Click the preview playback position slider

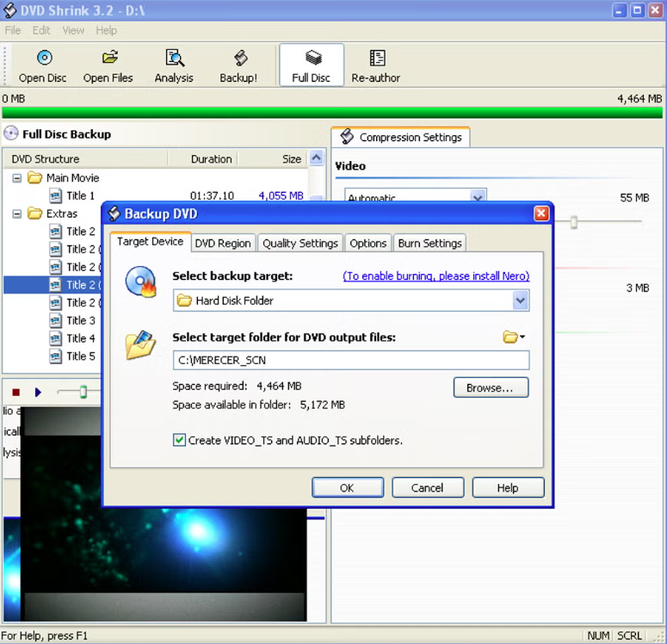point(83,392)
